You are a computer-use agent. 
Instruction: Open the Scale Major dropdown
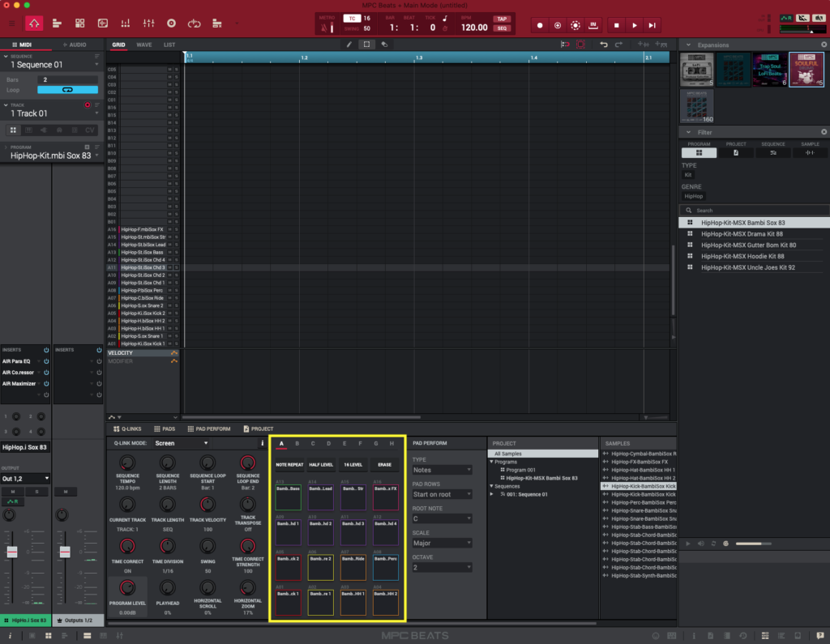coord(442,543)
